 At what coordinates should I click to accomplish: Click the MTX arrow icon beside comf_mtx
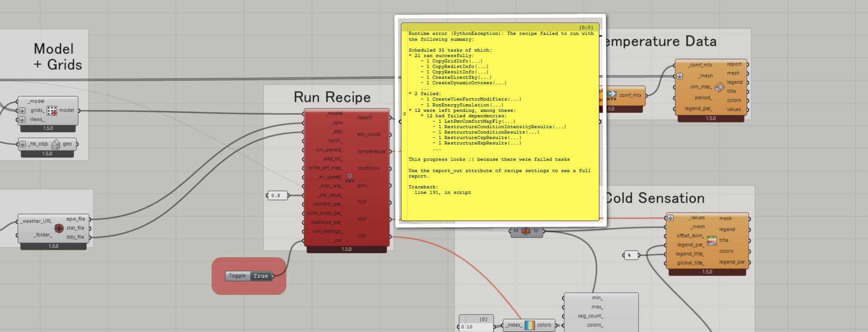[612, 96]
